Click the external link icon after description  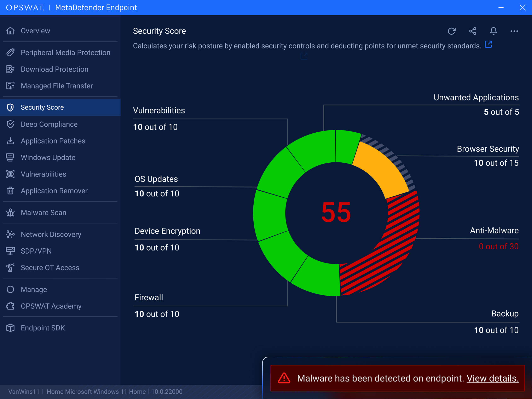tap(488, 44)
